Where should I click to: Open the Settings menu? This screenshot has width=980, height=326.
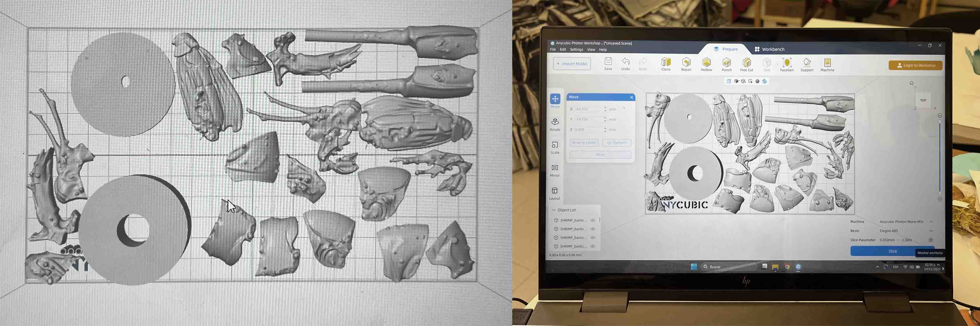click(x=576, y=49)
